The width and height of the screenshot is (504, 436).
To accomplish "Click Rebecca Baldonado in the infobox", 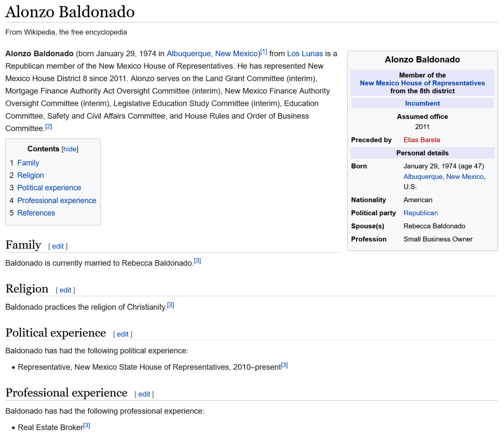I will click(x=434, y=226).
